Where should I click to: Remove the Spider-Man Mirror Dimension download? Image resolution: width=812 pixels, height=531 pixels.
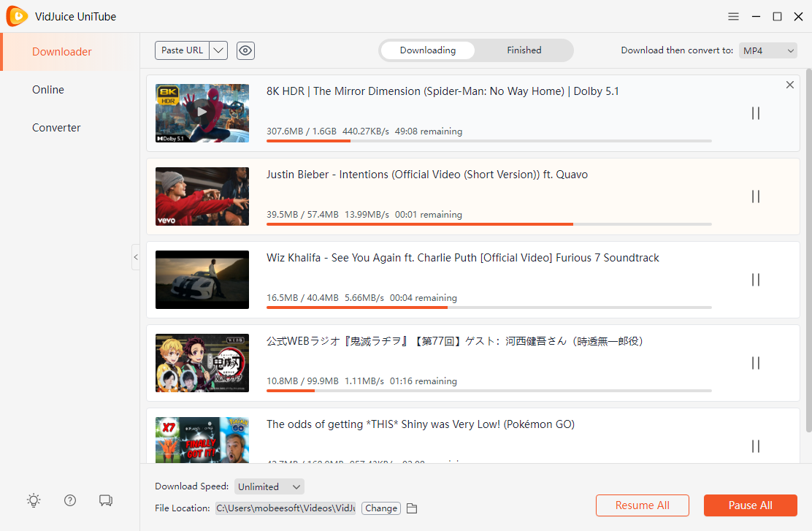coord(790,85)
